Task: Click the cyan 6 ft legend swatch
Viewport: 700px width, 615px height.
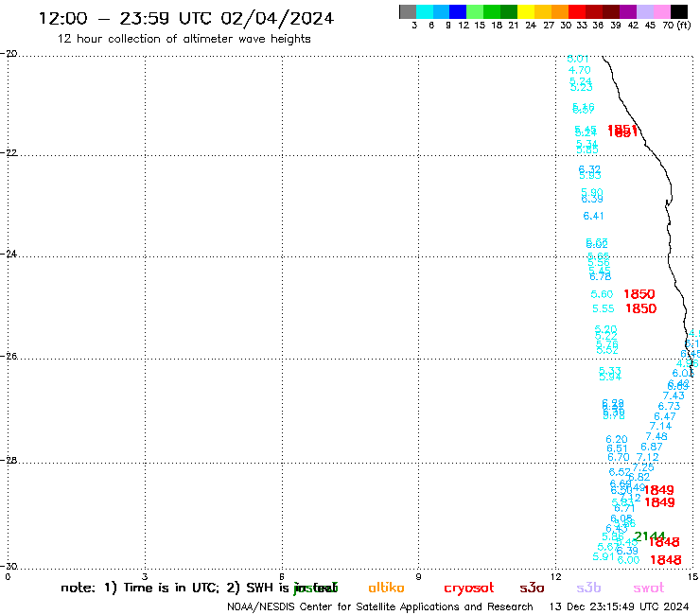Action: (425, 11)
